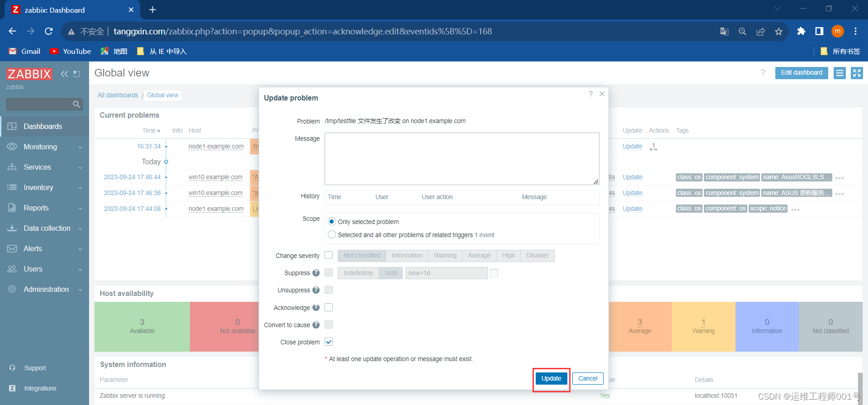The width and height of the screenshot is (868, 405).
Task: Click the now+1d suppress time field
Action: click(446, 273)
